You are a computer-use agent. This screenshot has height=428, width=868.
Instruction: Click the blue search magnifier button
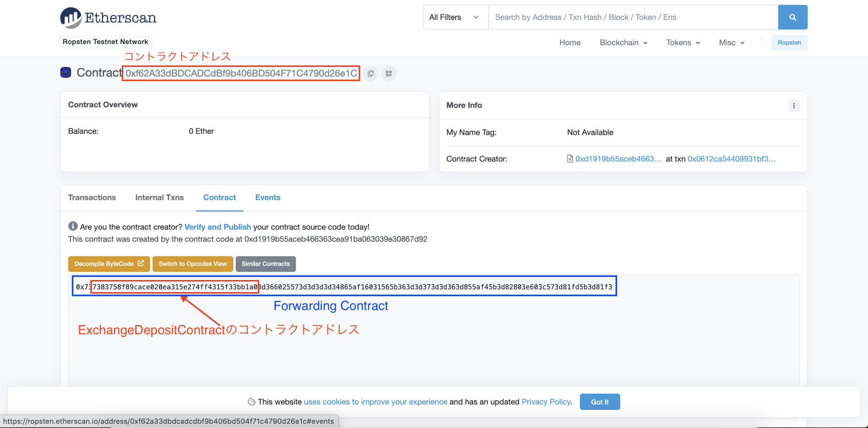point(793,17)
